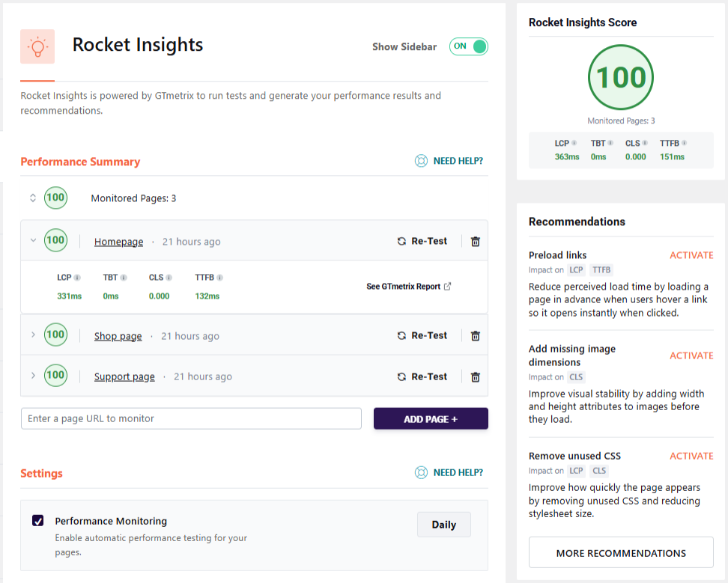The image size is (728, 583).
Task: Collapse the Monitored Pages summary row
Action: [x=33, y=198]
